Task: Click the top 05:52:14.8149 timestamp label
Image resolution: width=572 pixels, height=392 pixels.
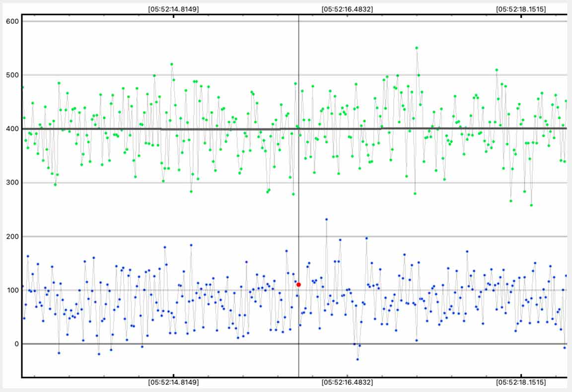Action: pos(173,9)
